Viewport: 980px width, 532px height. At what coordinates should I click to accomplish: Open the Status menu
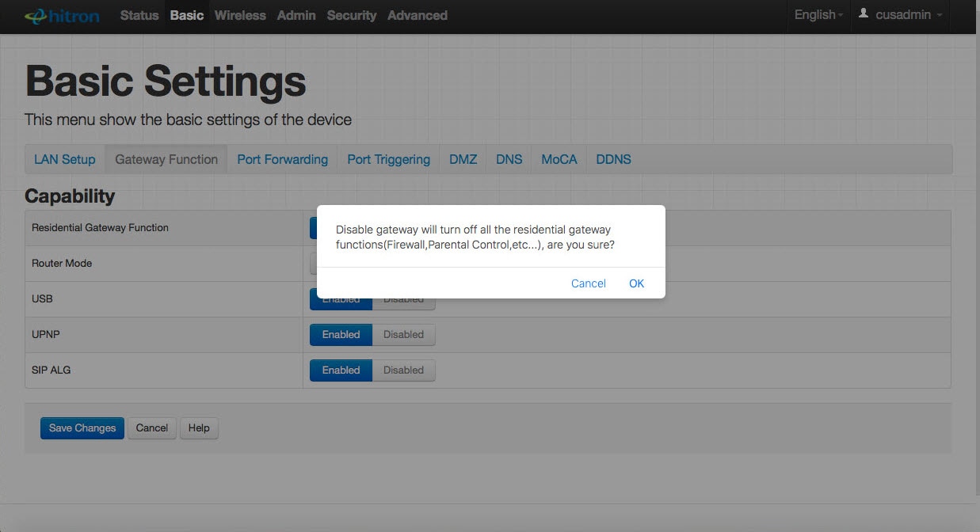[139, 15]
